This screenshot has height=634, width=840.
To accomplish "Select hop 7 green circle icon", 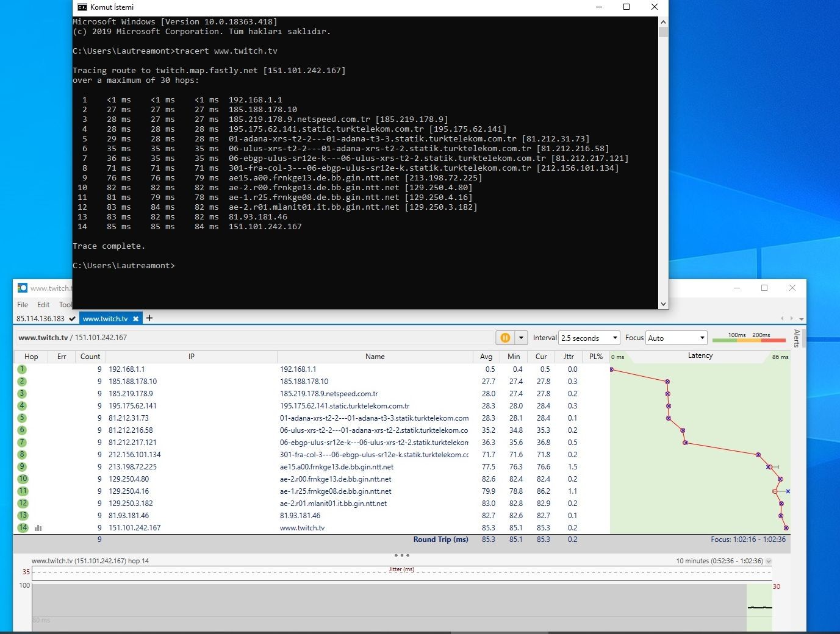I will click(x=22, y=443).
